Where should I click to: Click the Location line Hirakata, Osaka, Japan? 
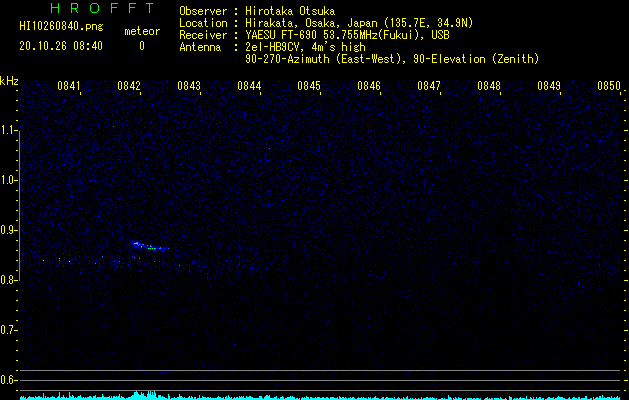click(x=326, y=23)
